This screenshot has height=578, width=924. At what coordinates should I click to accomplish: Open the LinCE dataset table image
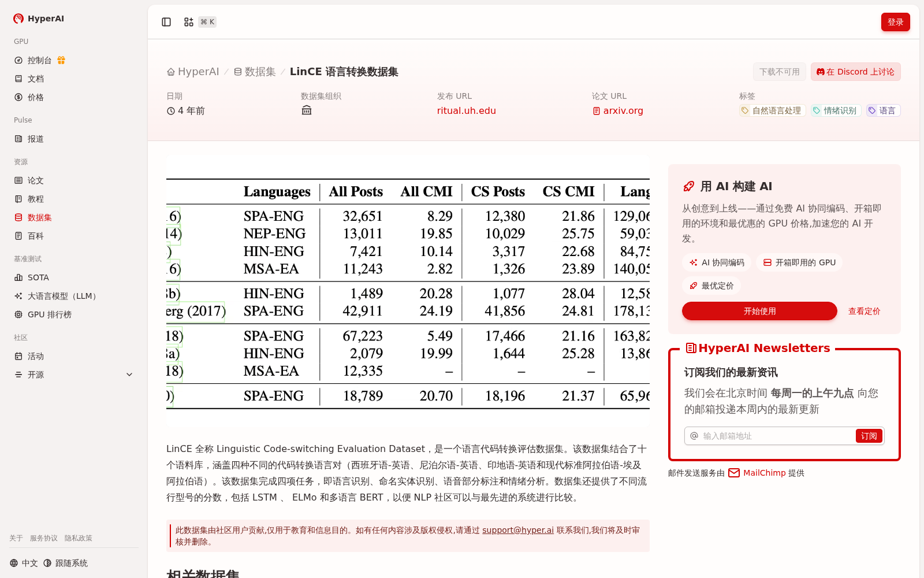coord(408,291)
